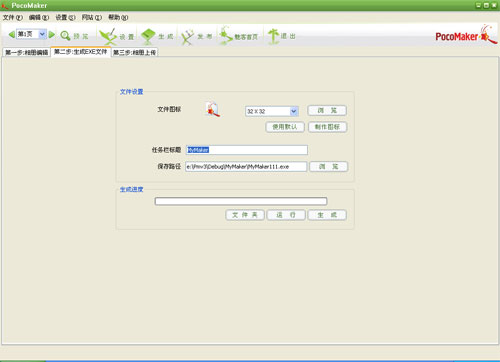Click the 预览 preview magnifier toolbar icon
This screenshot has width=500, height=362.
tap(74, 36)
